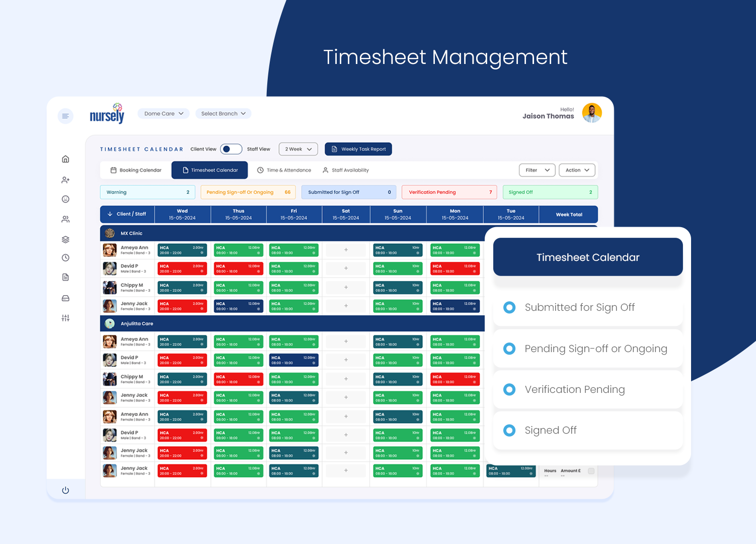Open the Select Branch dropdown

click(223, 114)
